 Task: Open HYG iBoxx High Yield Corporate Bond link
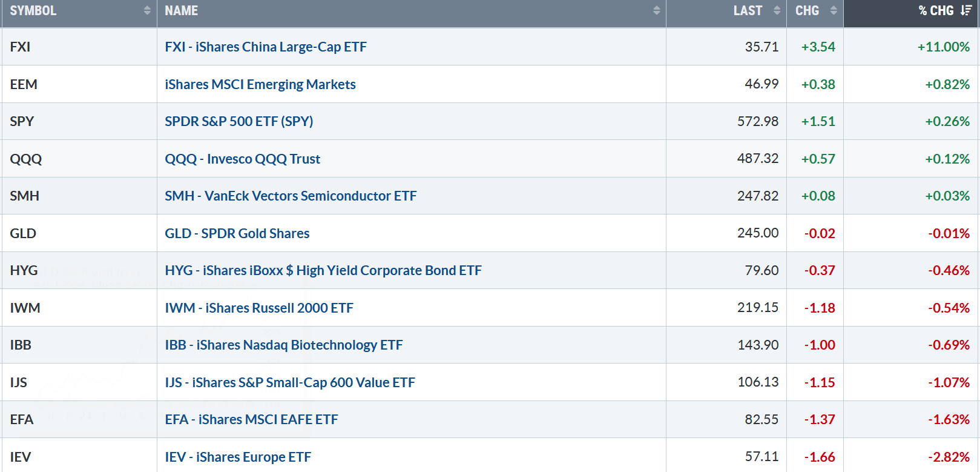click(323, 270)
